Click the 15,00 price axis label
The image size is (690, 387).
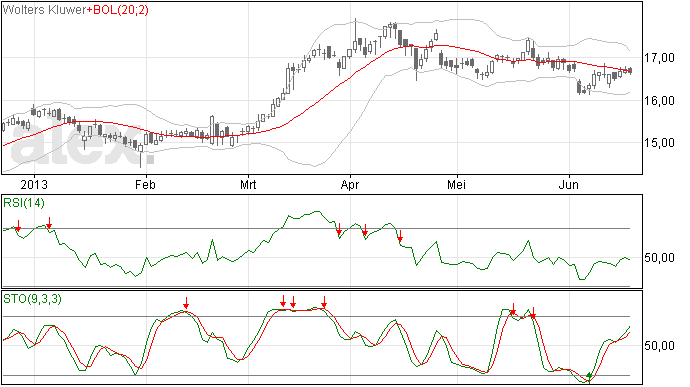[x=659, y=143]
